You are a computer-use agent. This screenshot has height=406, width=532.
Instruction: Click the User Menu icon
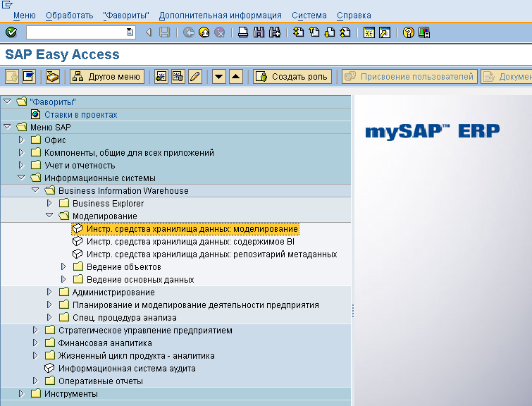click(x=12, y=76)
